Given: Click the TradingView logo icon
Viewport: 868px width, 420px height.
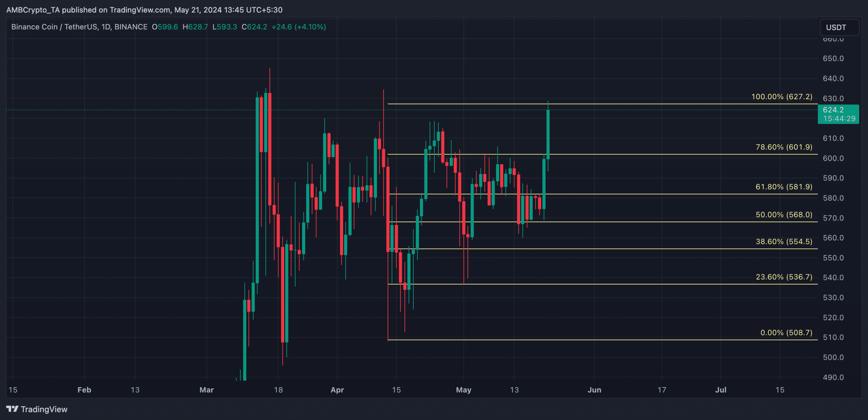Looking at the screenshot, I should 12,409.
